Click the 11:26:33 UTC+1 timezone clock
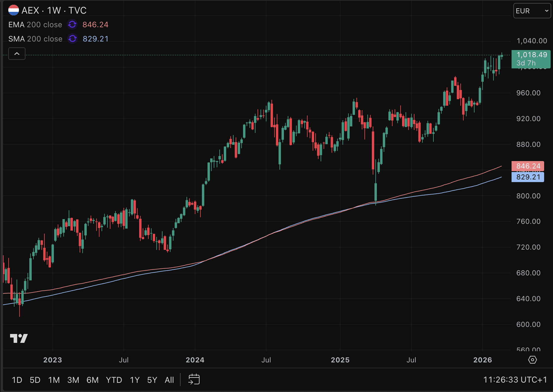 pos(515,380)
